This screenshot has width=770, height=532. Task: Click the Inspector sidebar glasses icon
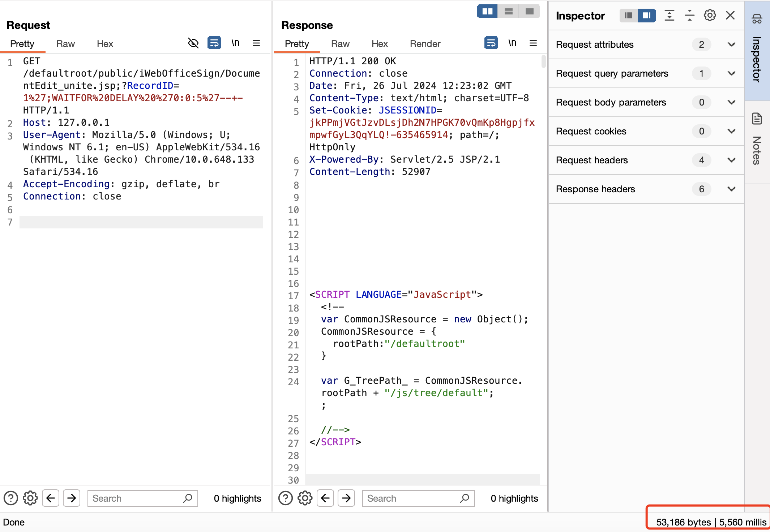coord(757,19)
